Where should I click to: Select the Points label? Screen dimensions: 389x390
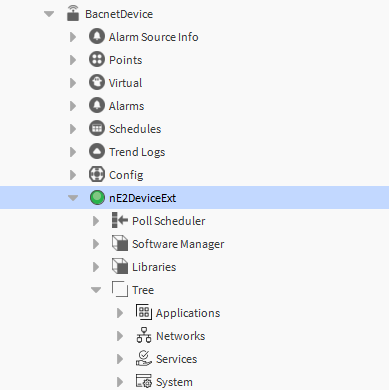[126, 60]
